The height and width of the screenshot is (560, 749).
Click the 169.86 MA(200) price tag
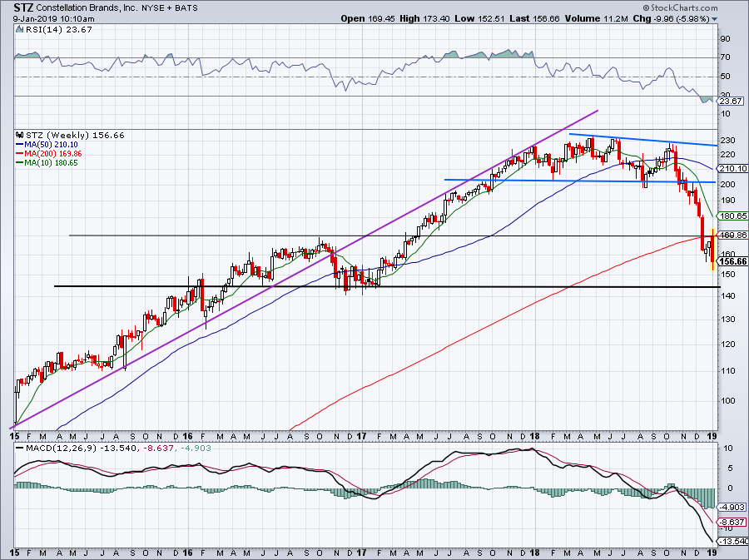coord(732,235)
